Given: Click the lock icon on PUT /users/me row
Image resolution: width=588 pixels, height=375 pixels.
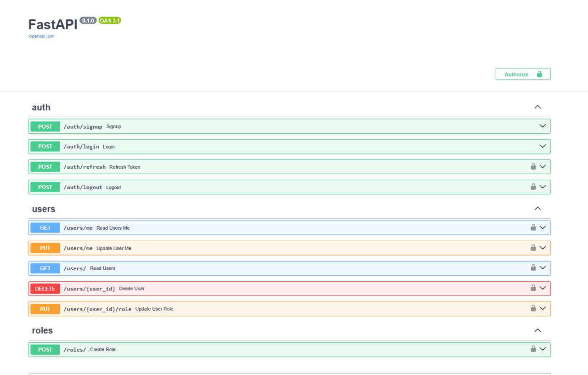Looking at the screenshot, I should (533, 247).
